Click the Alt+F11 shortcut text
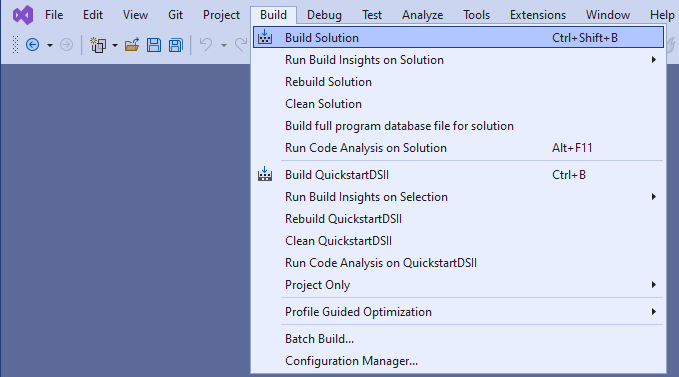Screen dimensions: 679x377 coord(572,148)
